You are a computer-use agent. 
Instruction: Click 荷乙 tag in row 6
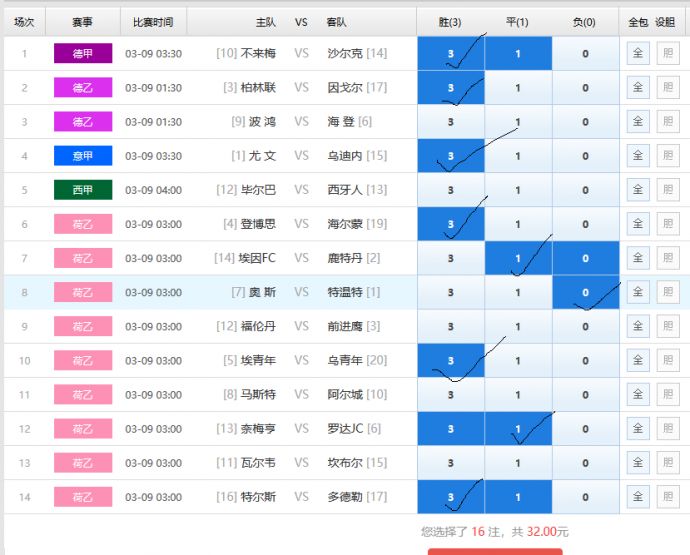click(83, 224)
